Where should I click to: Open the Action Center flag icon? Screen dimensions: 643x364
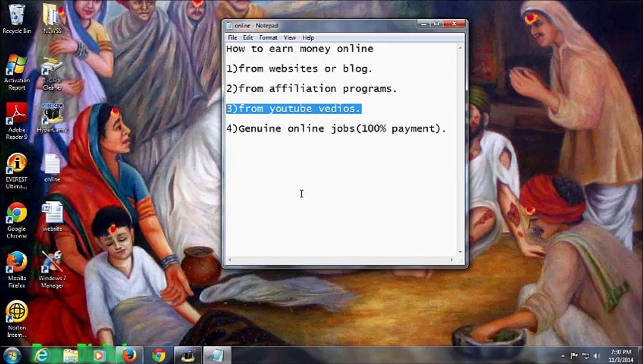574,356
